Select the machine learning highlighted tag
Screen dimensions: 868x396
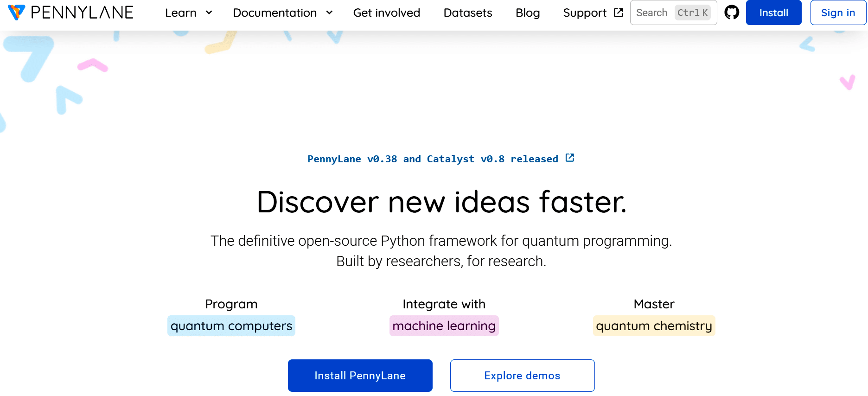click(x=444, y=326)
